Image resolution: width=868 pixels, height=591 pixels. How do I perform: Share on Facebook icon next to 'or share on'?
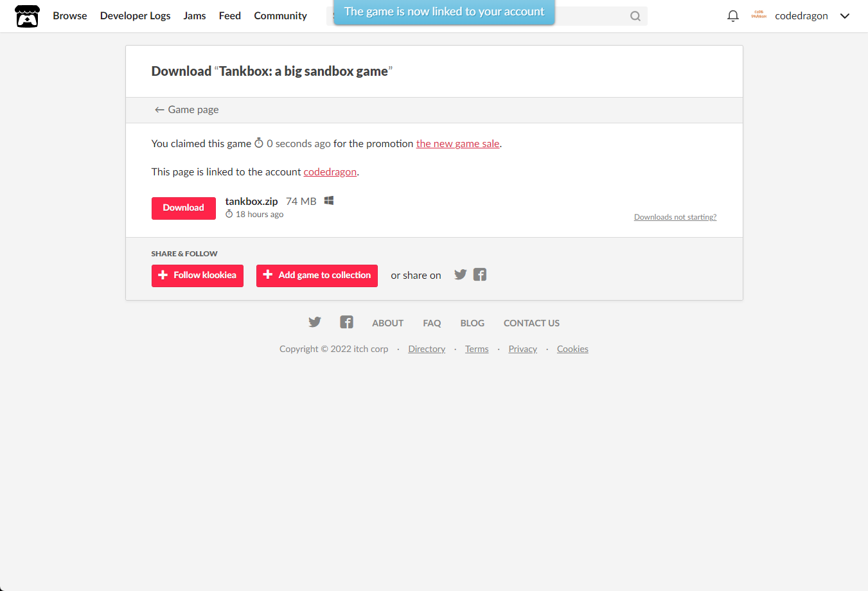point(480,275)
